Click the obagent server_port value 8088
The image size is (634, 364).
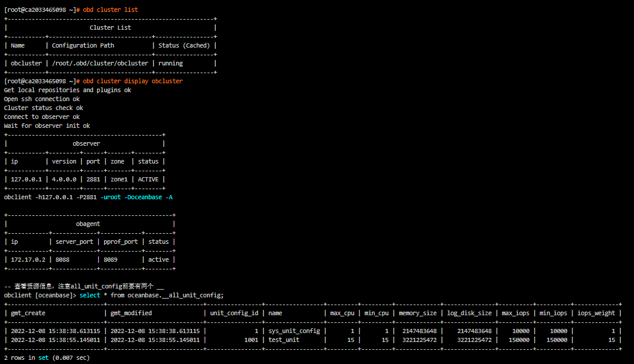click(61, 259)
